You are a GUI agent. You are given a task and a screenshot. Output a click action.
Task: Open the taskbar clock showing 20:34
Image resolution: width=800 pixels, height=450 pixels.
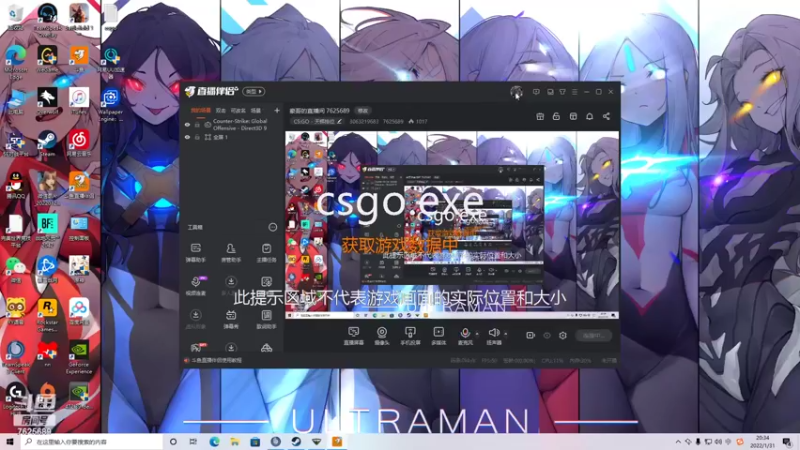[x=762, y=442]
